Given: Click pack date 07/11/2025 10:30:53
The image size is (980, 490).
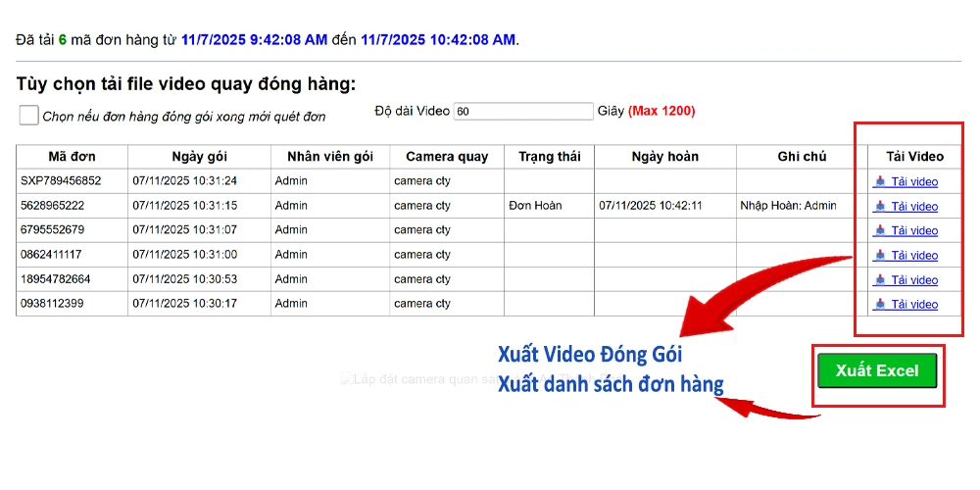Looking at the screenshot, I should pos(185,278).
